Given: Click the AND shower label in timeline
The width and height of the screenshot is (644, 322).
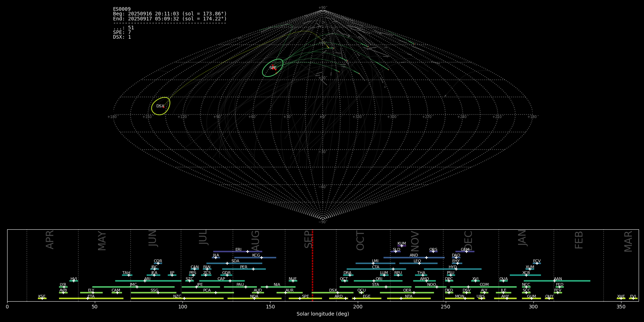Looking at the screenshot, I should [414, 255].
